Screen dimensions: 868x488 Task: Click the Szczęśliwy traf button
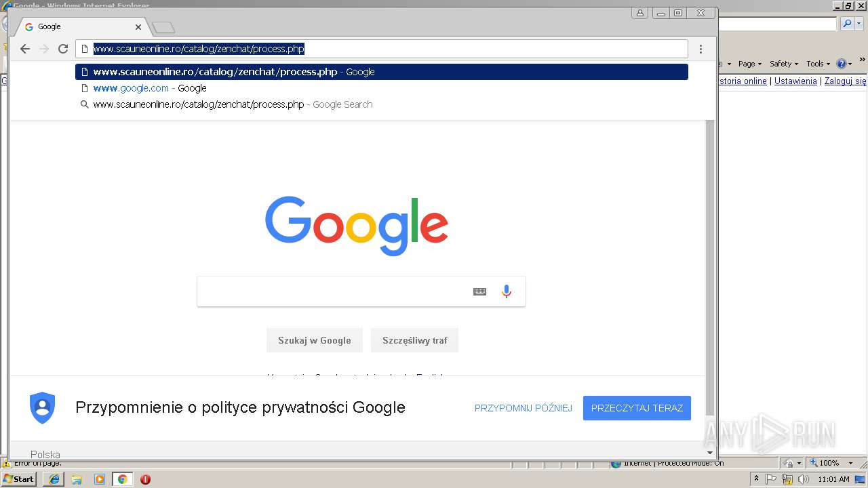point(415,340)
